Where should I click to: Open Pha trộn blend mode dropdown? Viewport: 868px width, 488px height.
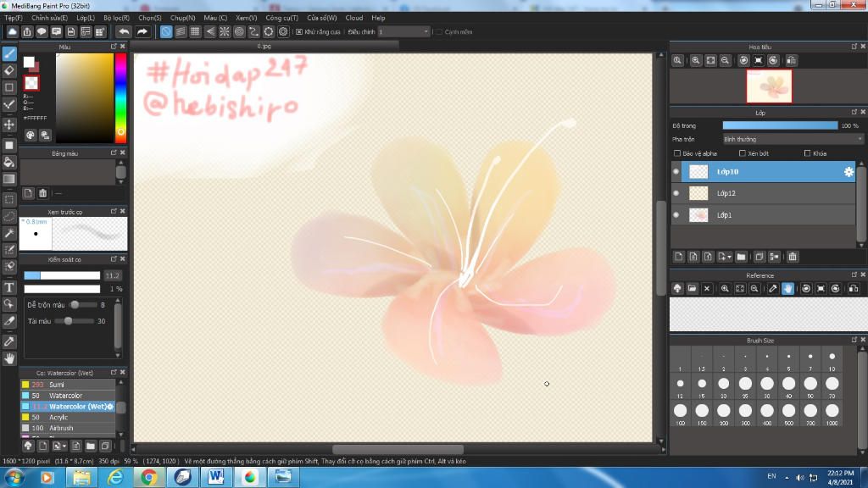coord(793,140)
